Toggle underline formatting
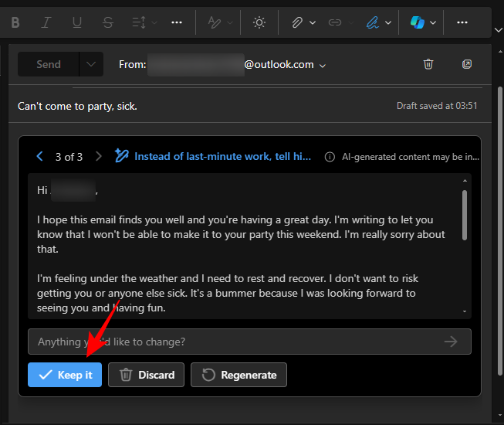 (77, 22)
